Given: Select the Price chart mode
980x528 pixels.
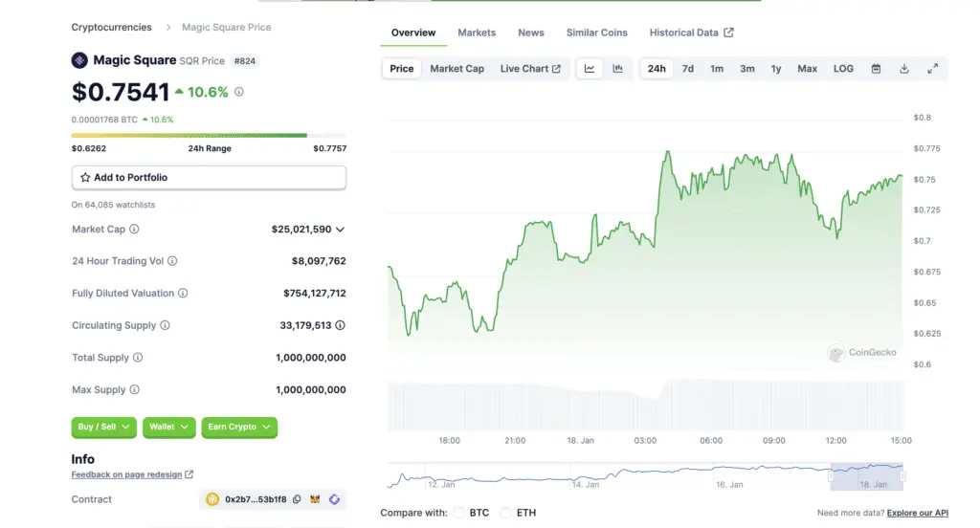Looking at the screenshot, I should tap(401, 69).
